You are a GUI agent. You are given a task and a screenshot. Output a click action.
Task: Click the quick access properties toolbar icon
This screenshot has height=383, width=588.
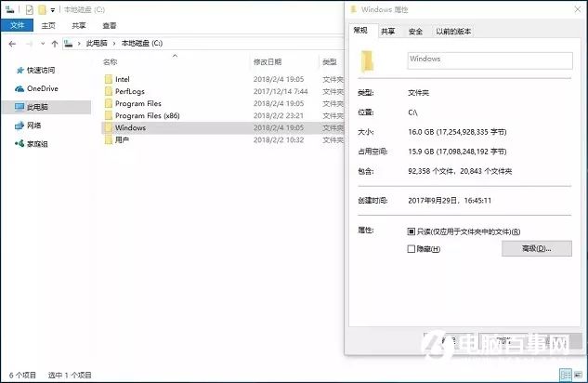pyautogui.click(x=29, y=9)
